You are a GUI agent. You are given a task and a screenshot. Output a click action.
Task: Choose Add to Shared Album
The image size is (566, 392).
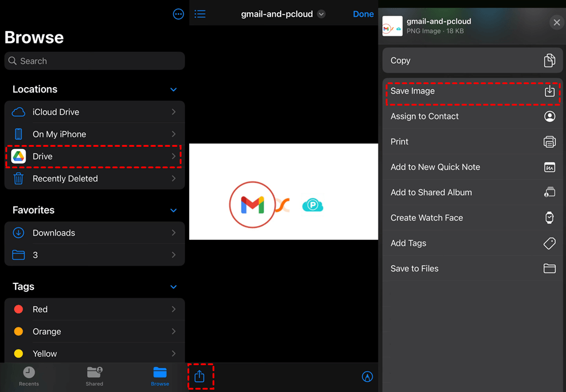tap(472, 192)
